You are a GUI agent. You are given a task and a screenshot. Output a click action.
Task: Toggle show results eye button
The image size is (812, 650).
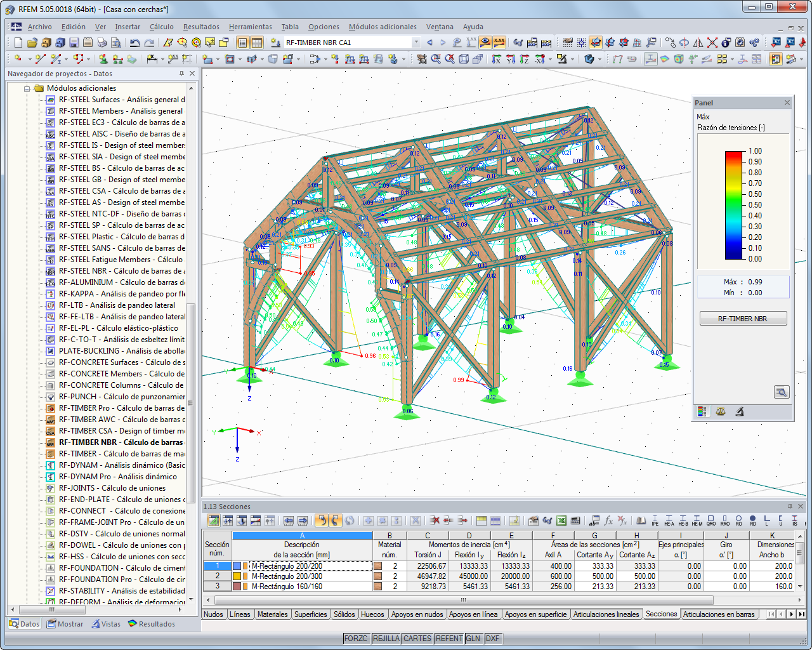485,43
